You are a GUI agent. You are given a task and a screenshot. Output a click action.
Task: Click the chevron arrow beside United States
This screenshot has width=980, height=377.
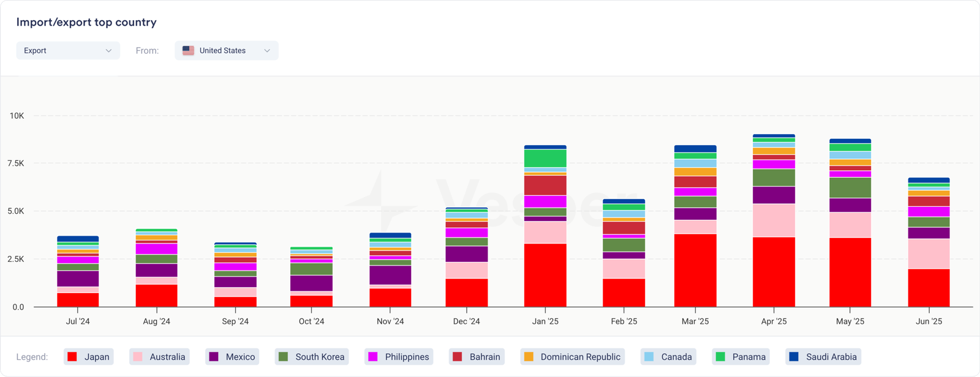point(267,51)
